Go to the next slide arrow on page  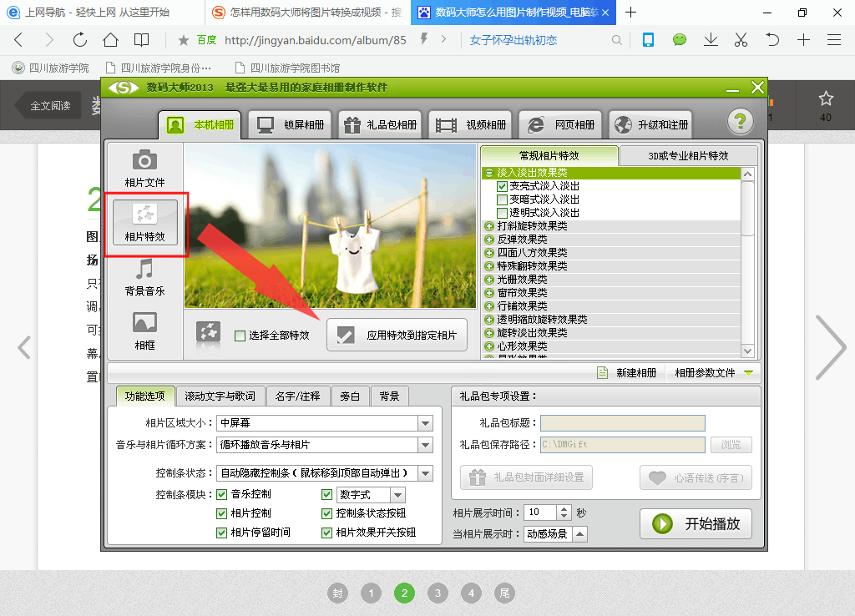(x=830, y=348)
